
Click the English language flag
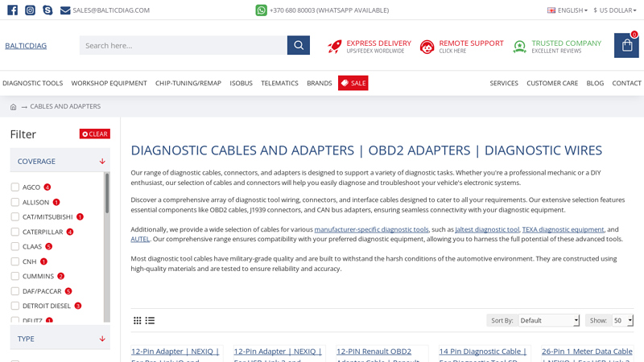click(x=551, y=10)
